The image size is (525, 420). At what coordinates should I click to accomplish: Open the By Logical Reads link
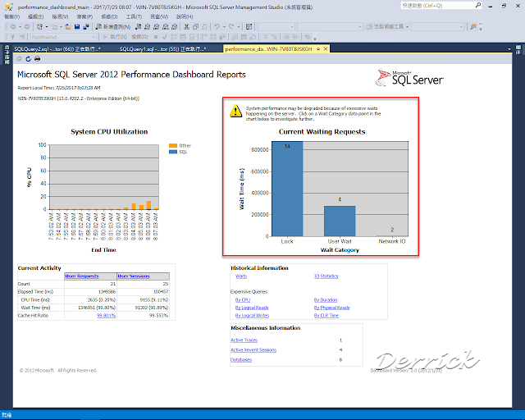tap(252, 308)
